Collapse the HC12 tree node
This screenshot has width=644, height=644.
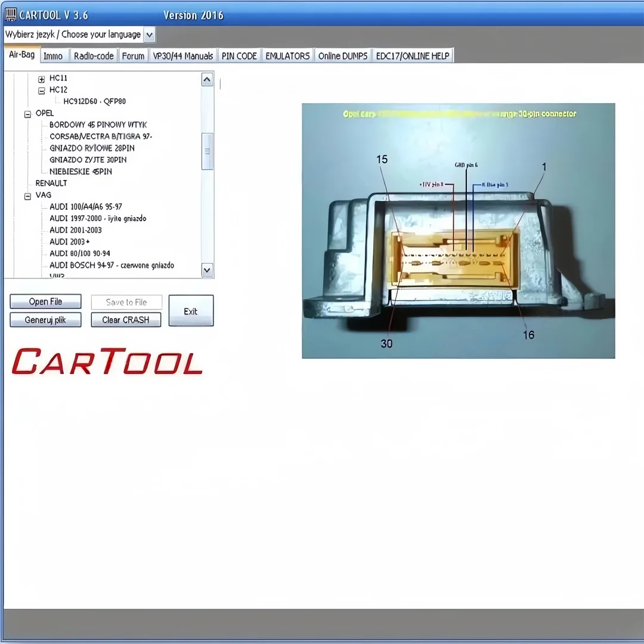point(42,91)
